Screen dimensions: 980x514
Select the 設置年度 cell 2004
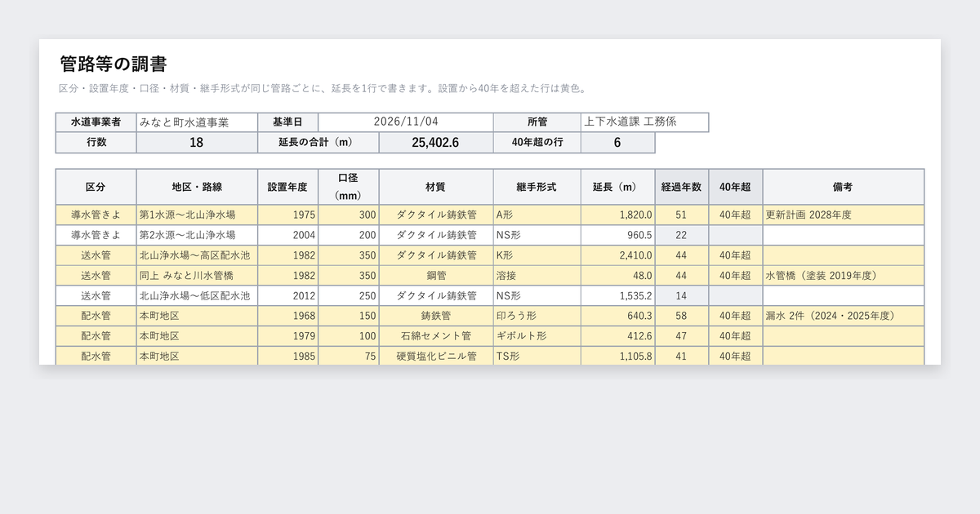coord(288,235)
